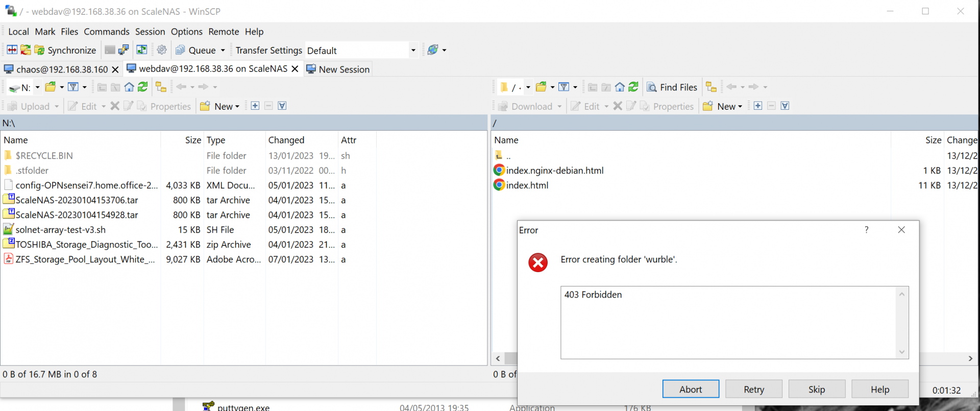Open dropdown arrow next to globe icon
Image resolution: width=980 pixels, height=411 pixels.
tap(444, 50)
